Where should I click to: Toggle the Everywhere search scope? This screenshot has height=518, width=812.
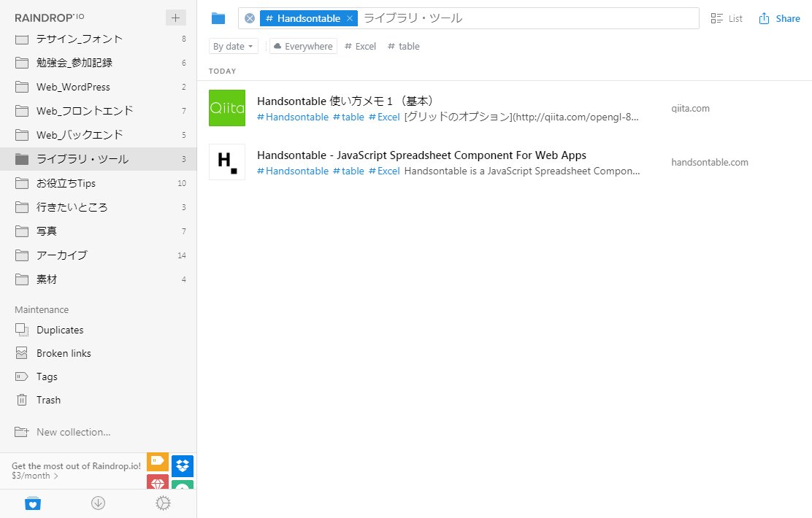[303, 46]
